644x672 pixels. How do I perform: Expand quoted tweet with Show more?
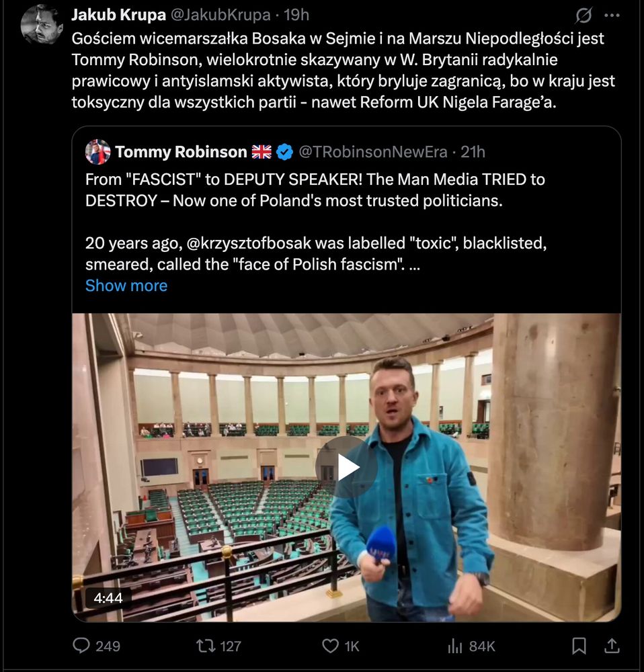coord(126,286)
